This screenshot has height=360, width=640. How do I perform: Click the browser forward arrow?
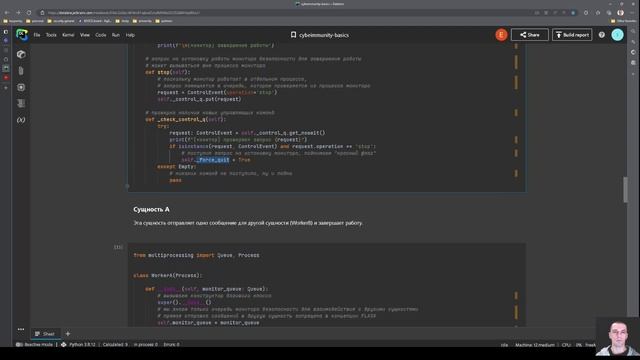point(18,13)
